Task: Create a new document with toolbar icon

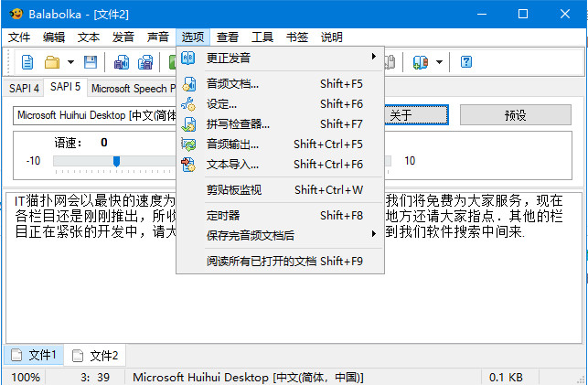Action: pyautogui.click(x=27, y=62)
